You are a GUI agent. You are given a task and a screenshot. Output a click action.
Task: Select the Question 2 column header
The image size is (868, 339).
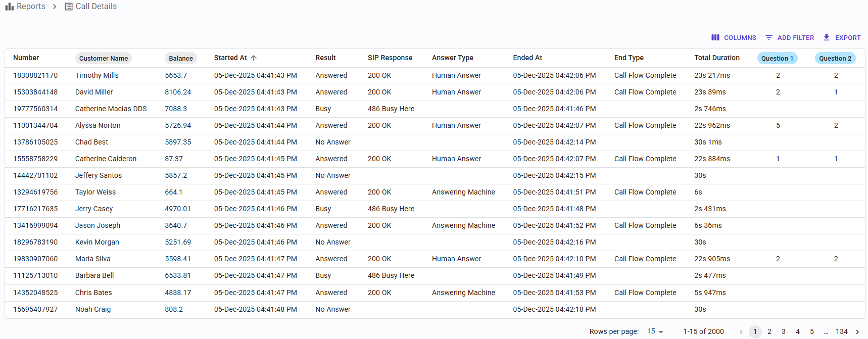(835, 58)
